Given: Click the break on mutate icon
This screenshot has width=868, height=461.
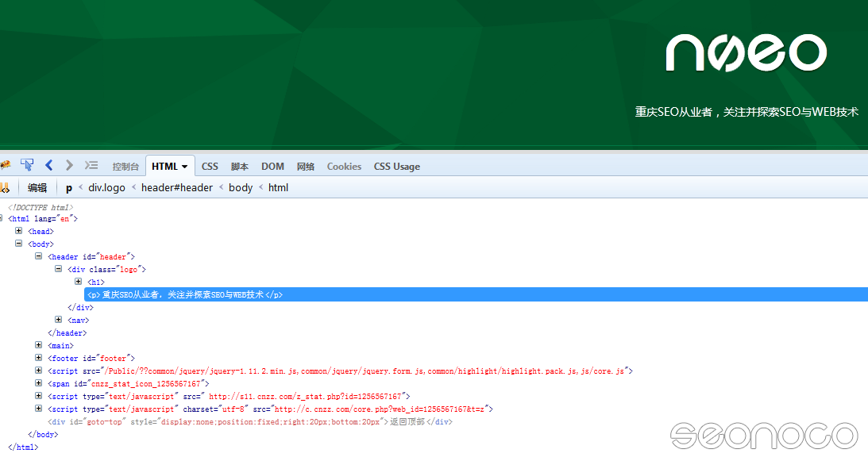Looking at the screenshot, I should pos(5,188).
